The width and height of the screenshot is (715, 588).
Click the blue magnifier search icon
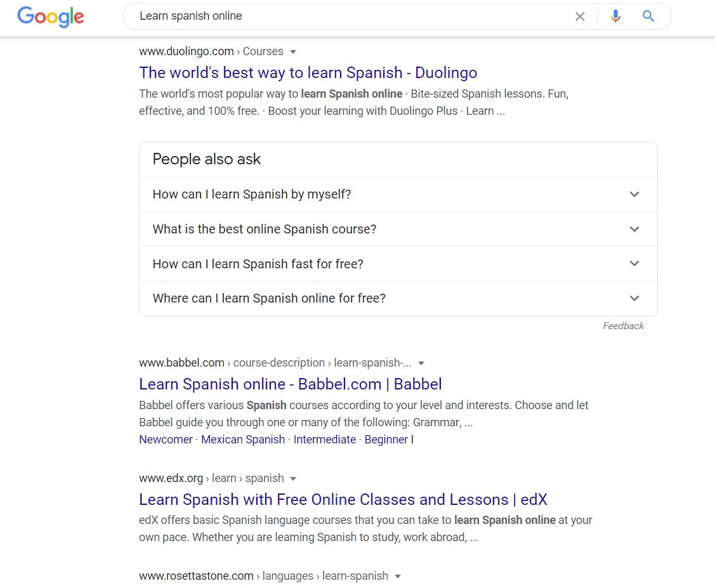[x=648, y=16]
